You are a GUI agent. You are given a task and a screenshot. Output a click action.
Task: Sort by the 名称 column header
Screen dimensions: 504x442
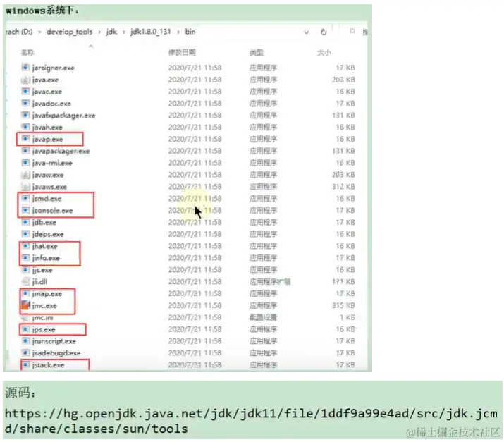tap(27, 52)
